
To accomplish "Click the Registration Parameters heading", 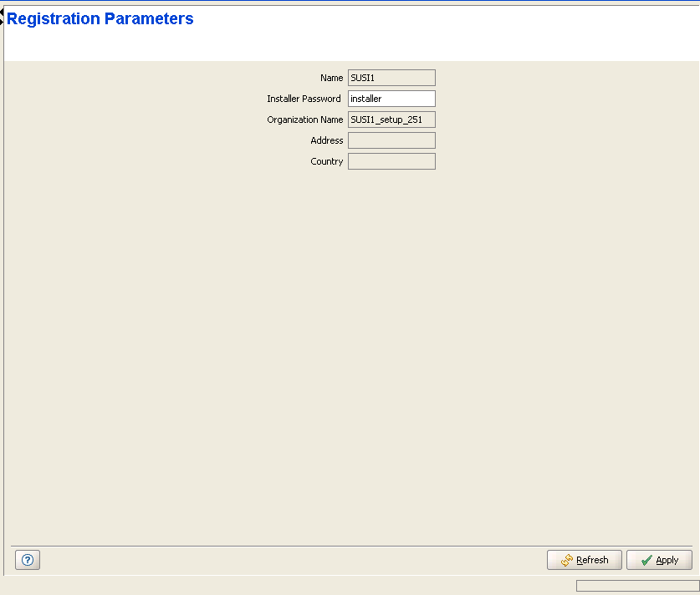I will click(100, 19).
